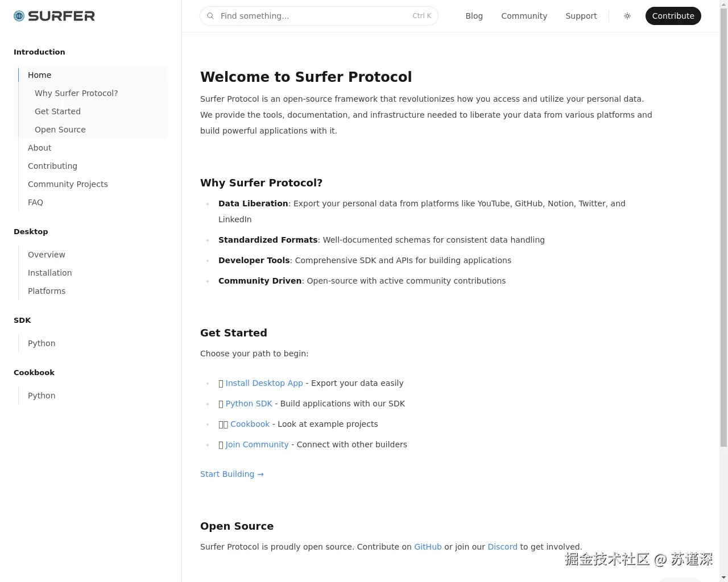Open the Community page from the top bar

tap(524, 16)
